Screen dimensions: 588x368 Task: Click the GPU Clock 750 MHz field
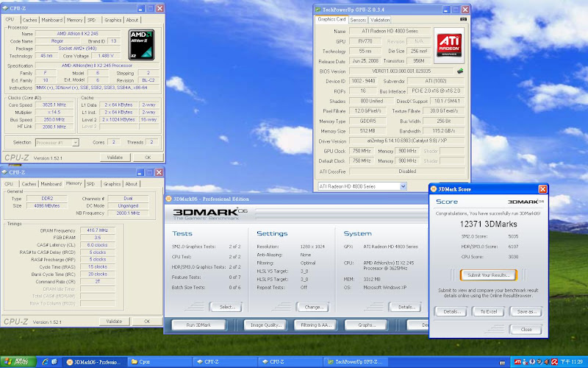[x=362, y=151]
